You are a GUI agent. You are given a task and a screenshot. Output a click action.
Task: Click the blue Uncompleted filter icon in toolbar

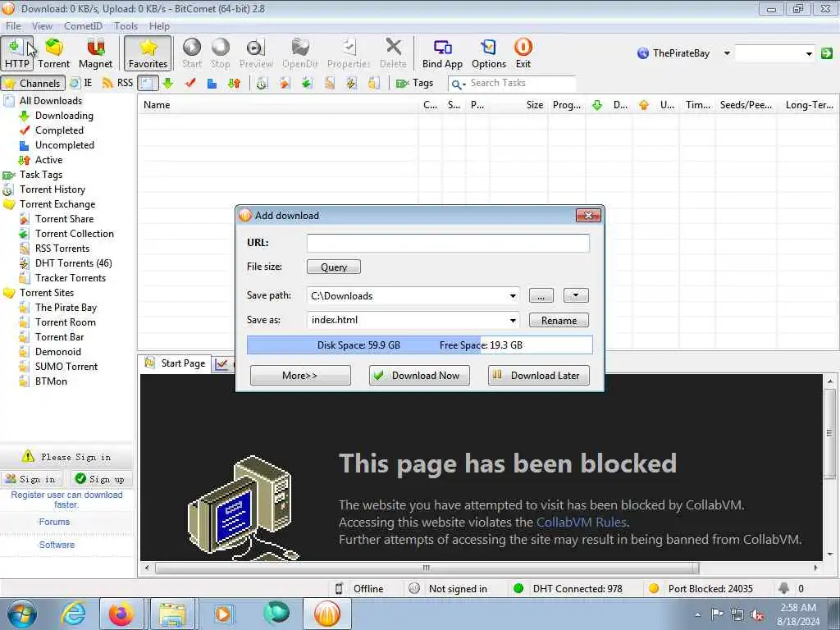212,83
